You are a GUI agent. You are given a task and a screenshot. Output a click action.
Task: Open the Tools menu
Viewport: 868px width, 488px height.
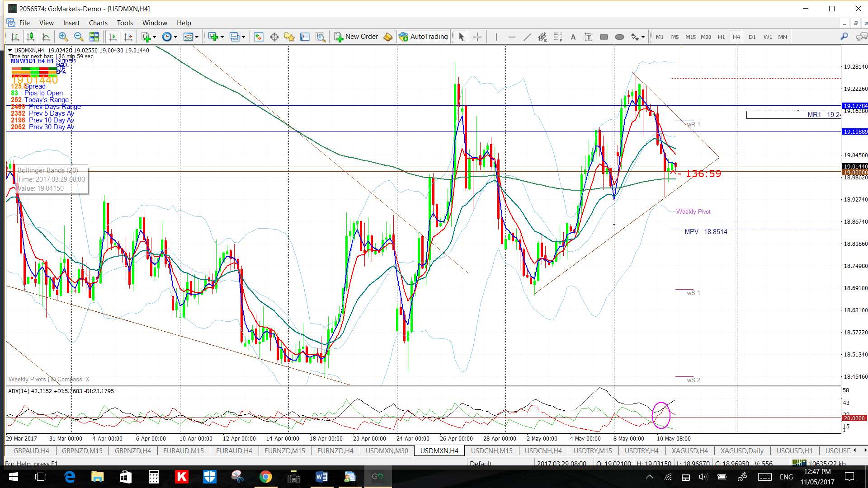(125, 23)
